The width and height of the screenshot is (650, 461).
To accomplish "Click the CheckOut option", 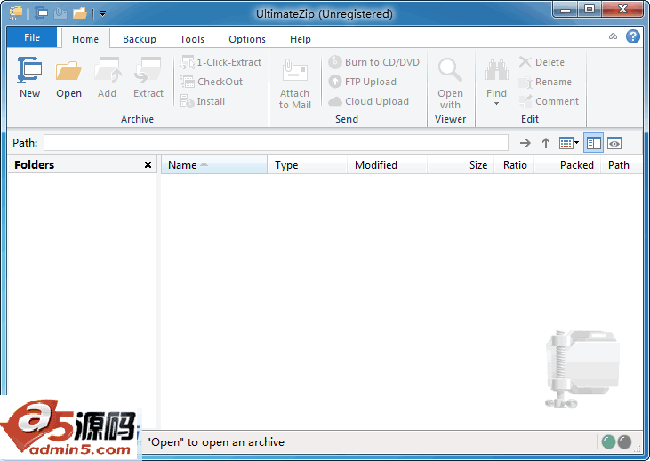I will 212,82.
